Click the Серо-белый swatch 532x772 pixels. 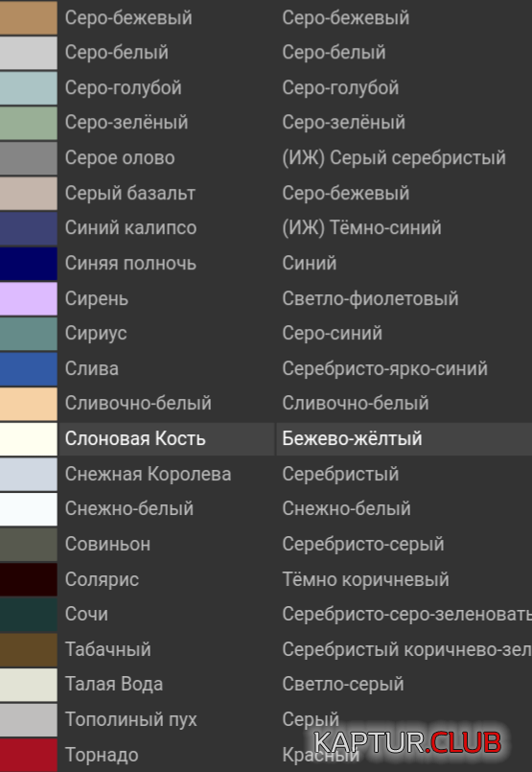(x=29, y=53)
